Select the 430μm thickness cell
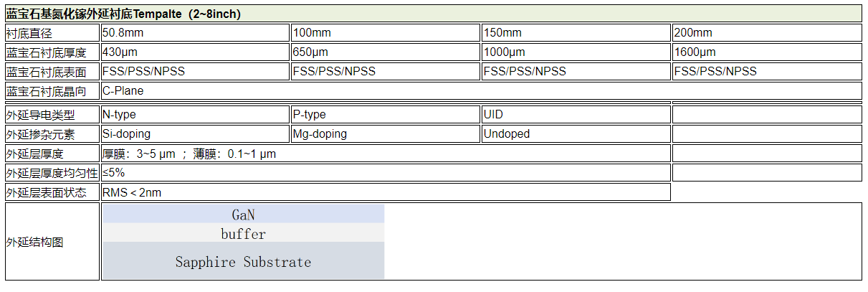The width and height of the screenshot is (868, 292). (x=195, y=52)
